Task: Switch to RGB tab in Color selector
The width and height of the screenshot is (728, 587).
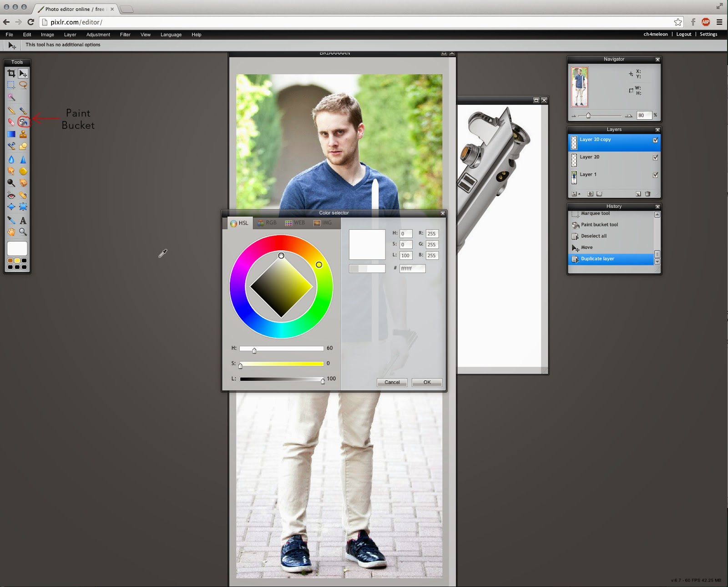Action: pos(267,223)
